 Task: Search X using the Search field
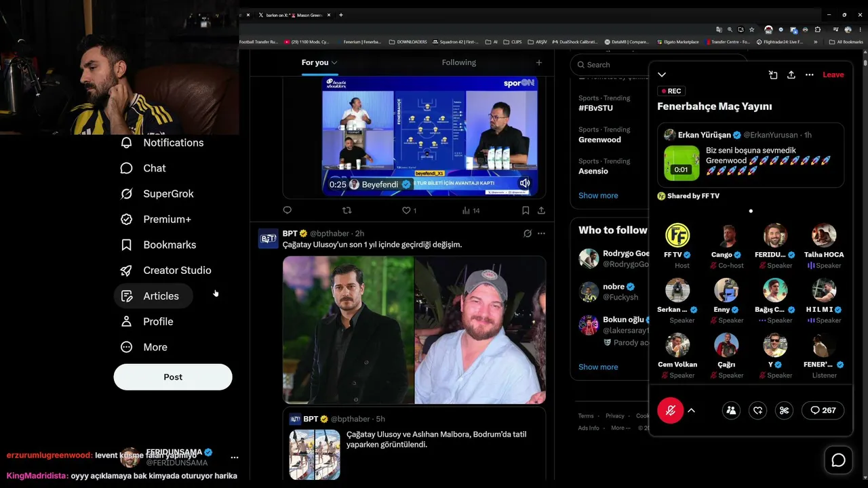click(609, 65)
